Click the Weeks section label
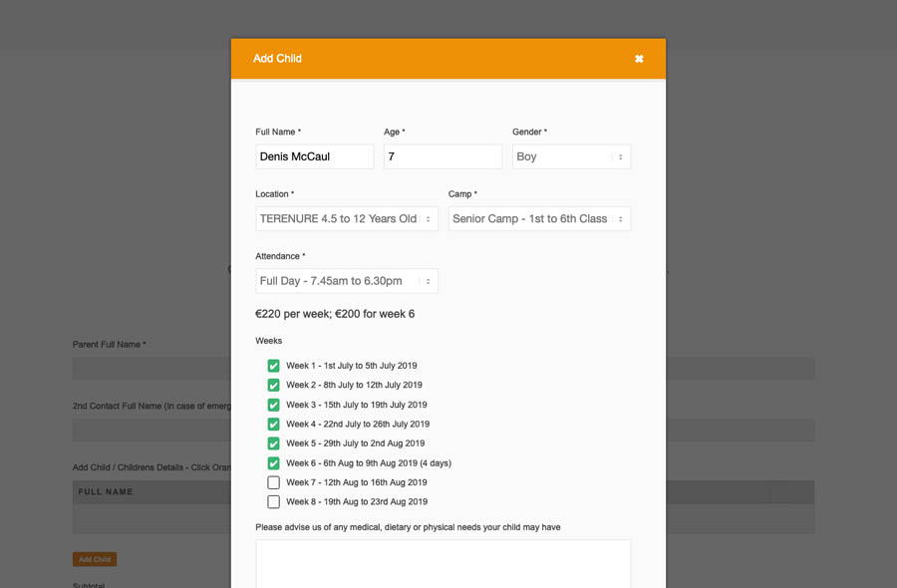Viewport: 897px width, 588px height. click(269, 341)
